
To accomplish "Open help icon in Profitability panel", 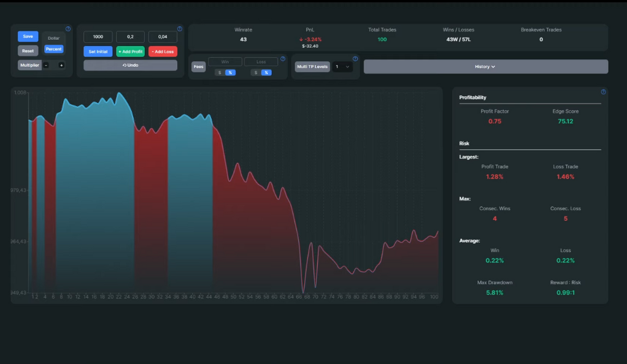I will coord(603,92).
